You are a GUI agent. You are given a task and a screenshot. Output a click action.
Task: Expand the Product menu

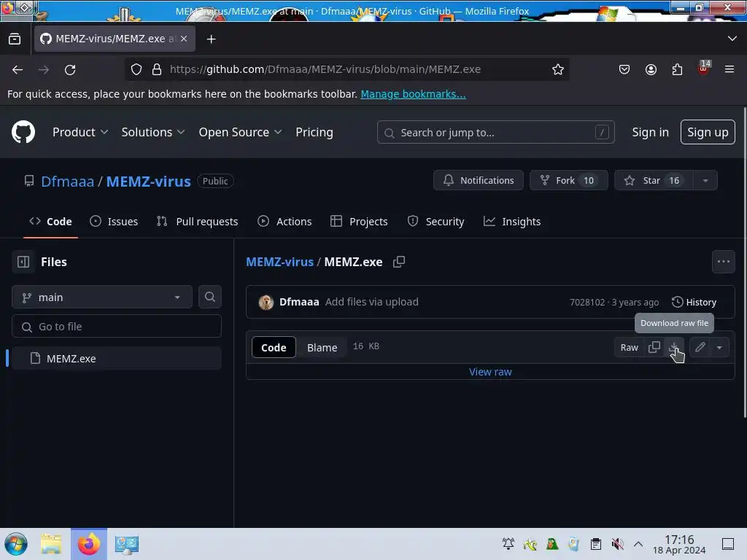[x=80, y=132]
